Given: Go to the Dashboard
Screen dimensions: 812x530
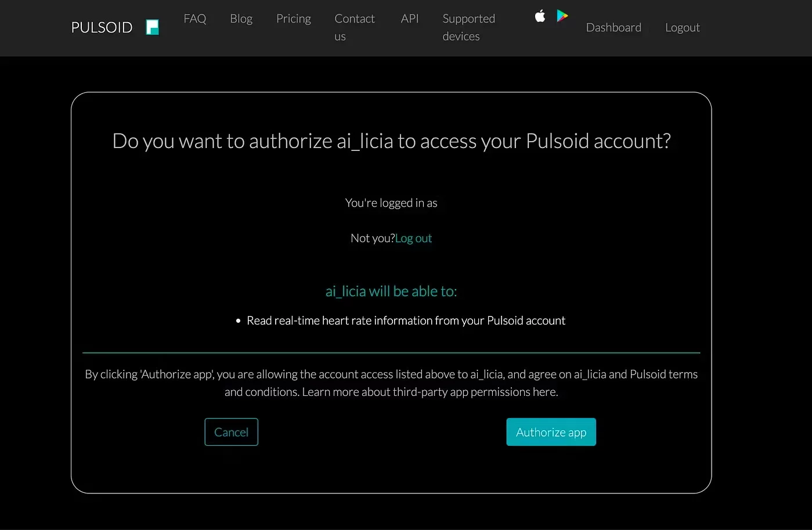Looking at the screenshot, I should (x=613, y=27).
